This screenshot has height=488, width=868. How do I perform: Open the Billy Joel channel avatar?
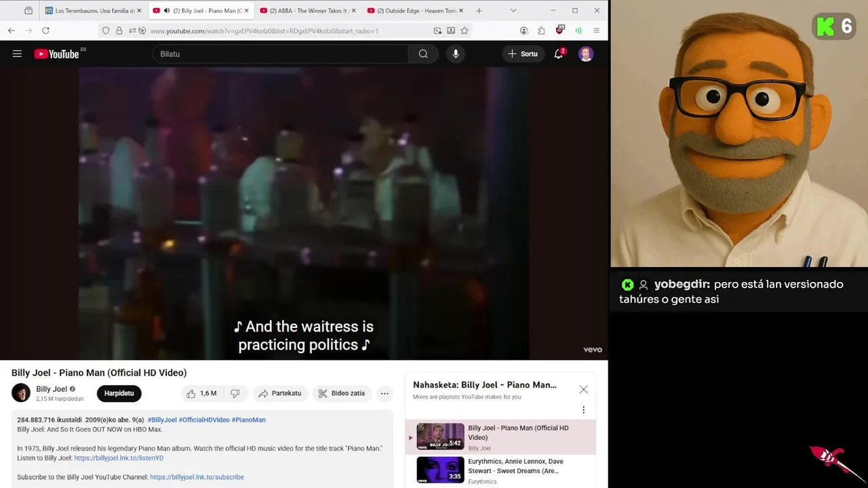(x=21, y=393)
